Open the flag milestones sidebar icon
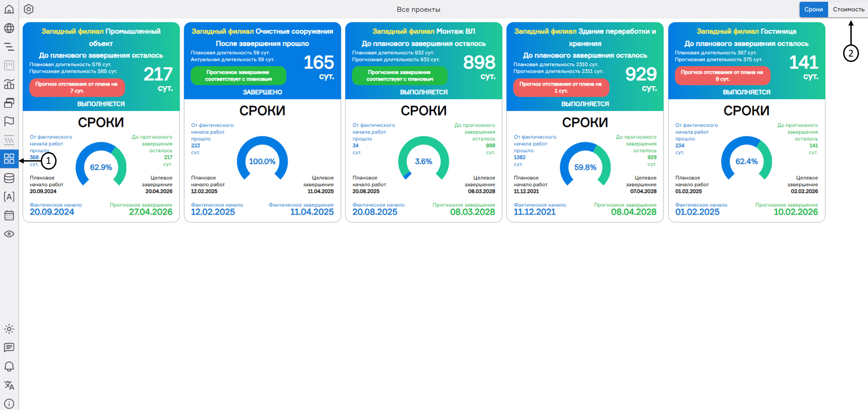The height and width of the screenshot is (410, 868). [9, 121]
